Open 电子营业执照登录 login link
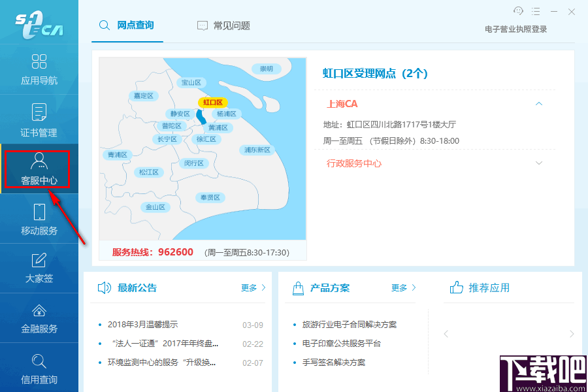588x392 pixels. [515, 29]
